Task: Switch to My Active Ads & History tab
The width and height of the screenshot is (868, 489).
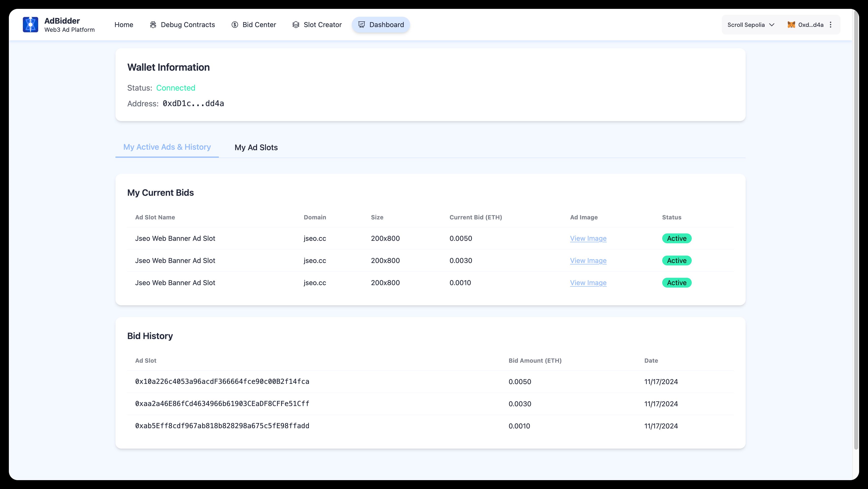Action: (x=167, y=147)
